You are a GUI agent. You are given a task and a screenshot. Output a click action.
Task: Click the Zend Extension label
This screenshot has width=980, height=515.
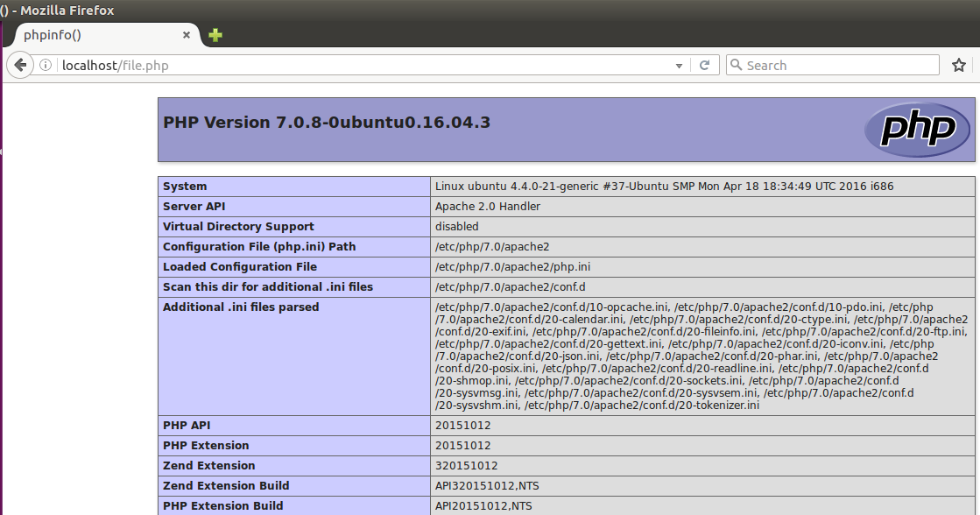pos(208,465)
